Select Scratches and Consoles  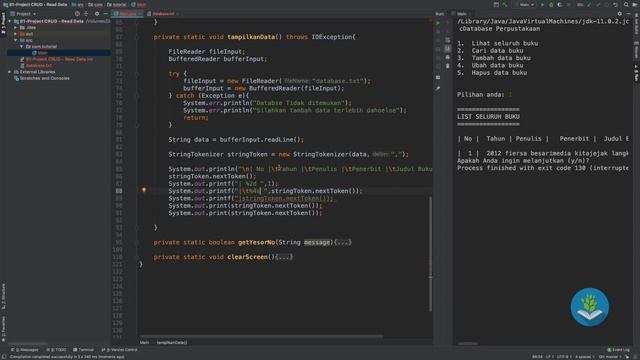pos(42,78)
